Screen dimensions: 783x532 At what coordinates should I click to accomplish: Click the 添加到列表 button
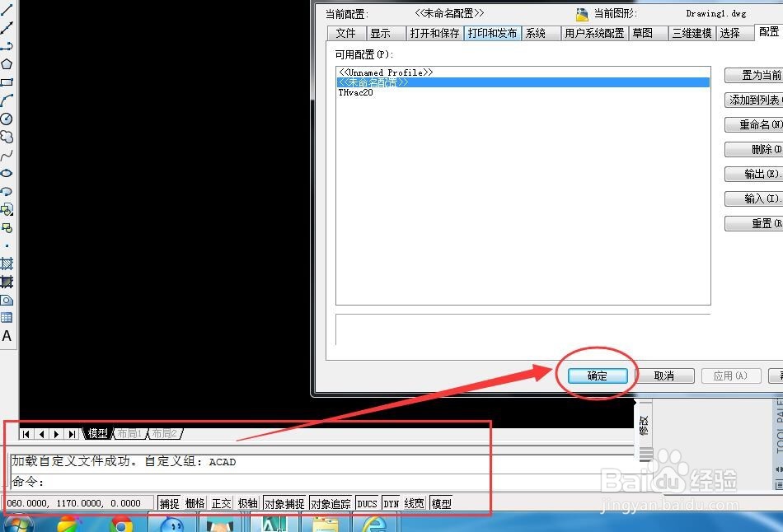(x=754, y=100)
